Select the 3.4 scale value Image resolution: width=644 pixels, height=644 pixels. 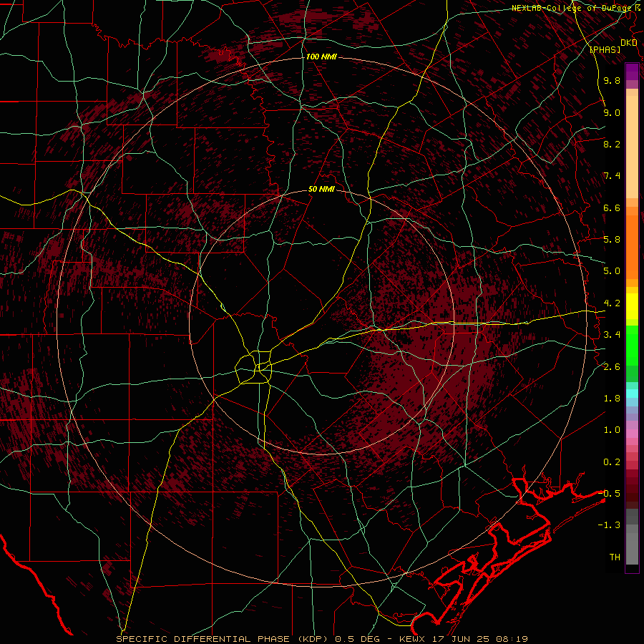(x=612, y=335)
